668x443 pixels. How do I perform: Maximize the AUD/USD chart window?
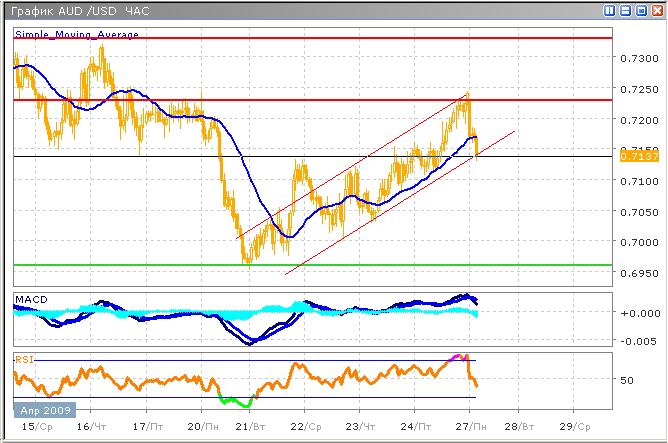pyautogui.click(x=641, y=11)
